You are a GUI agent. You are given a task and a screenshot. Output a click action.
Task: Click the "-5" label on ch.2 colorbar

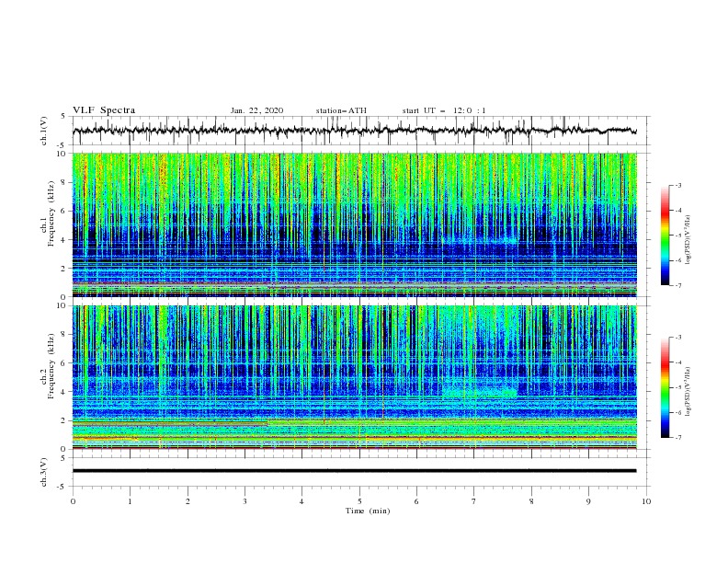(678, 387)
